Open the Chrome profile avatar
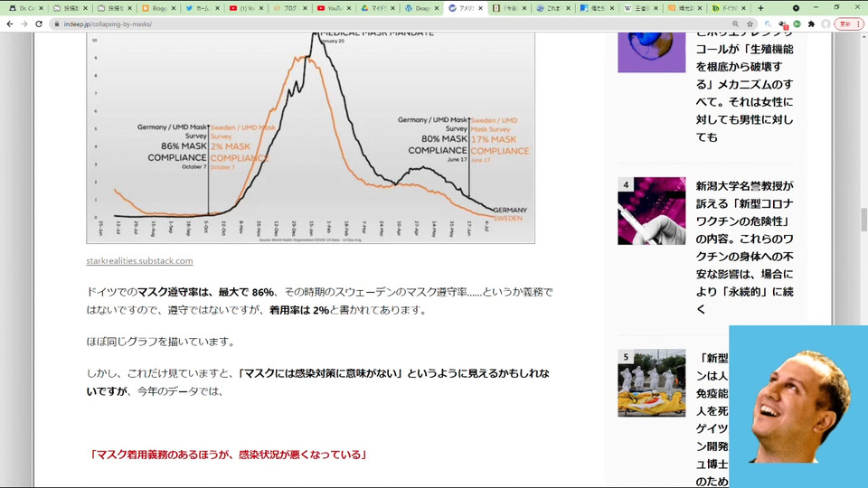Image resolution: width=868 pixels, height=488 pixels. click(826, 24)
